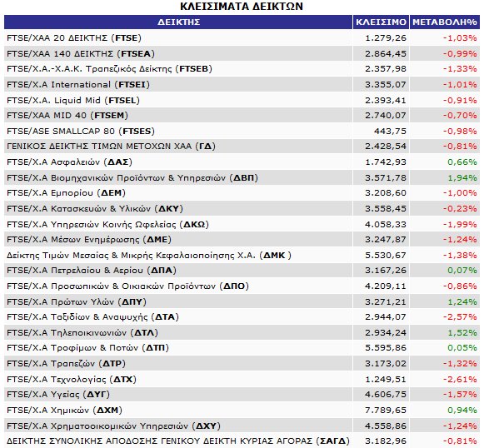Open the ΣΑΓΔ total return index row

[x=242, y=441]
